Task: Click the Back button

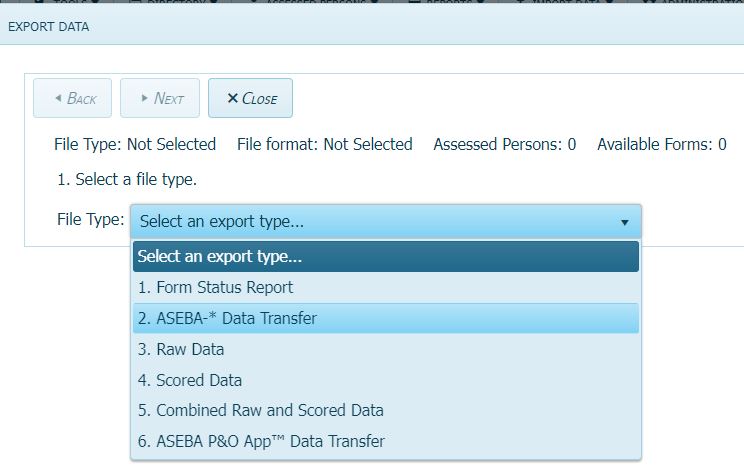Action: pos(73,98)
